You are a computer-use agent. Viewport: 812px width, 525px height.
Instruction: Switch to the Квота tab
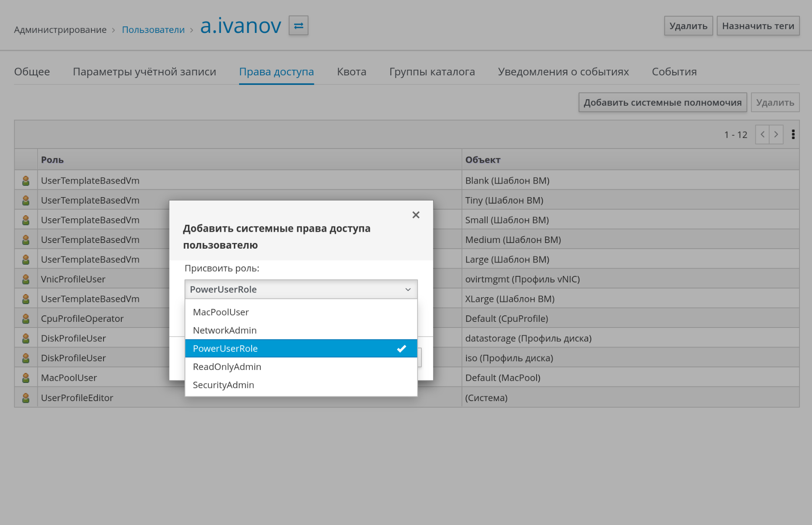point(351,72)
